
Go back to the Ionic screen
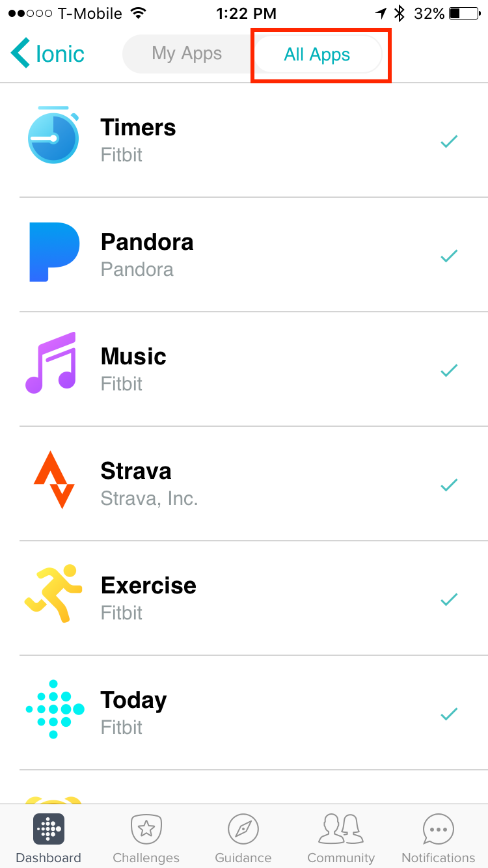[x=48, y=54]
